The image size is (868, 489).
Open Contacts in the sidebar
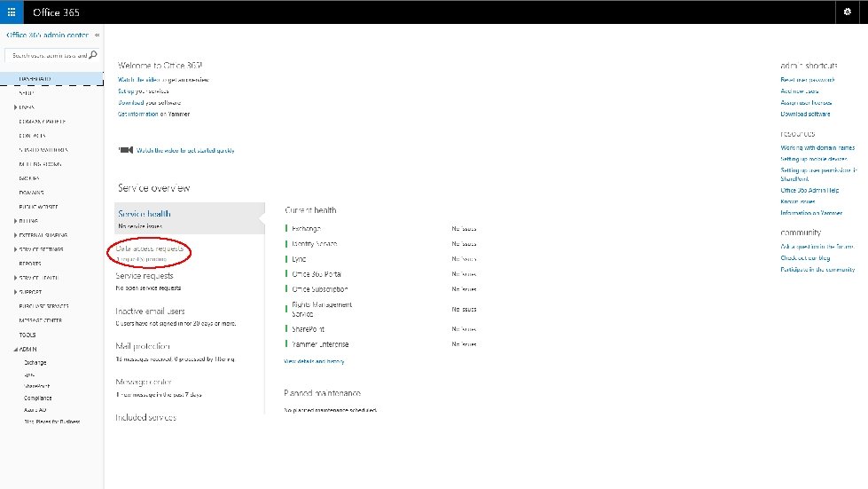[x=32, y=136]
